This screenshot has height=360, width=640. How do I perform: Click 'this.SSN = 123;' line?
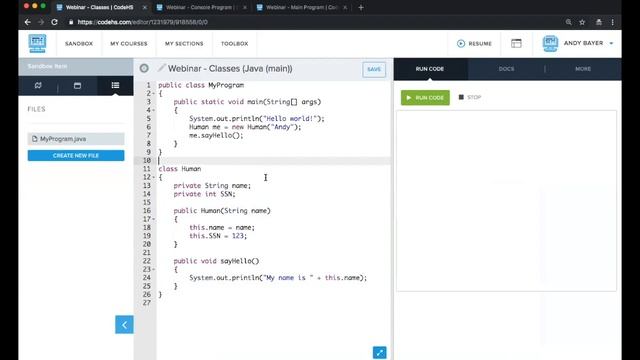218,236
